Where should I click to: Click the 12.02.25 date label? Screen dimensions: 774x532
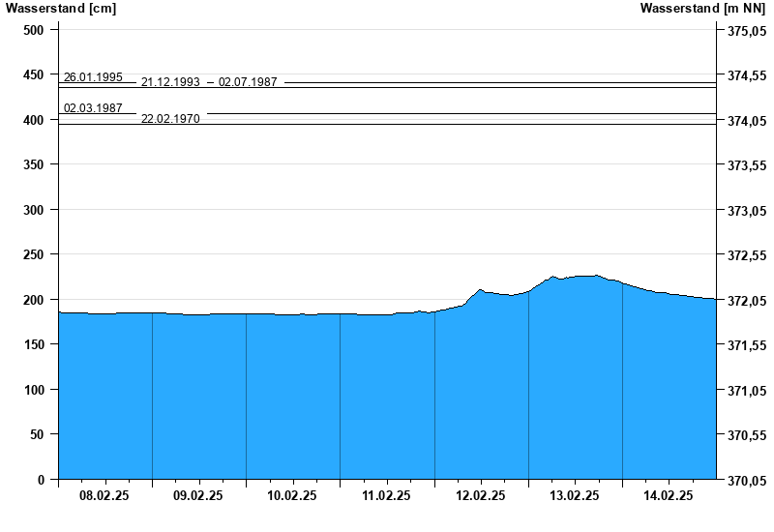[x=481, y=495]
